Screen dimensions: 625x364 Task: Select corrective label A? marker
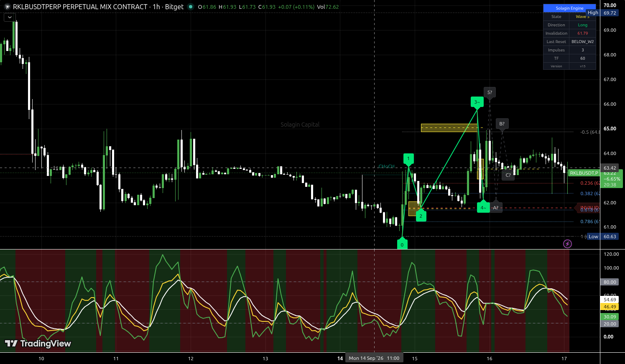tap(496, 207)
